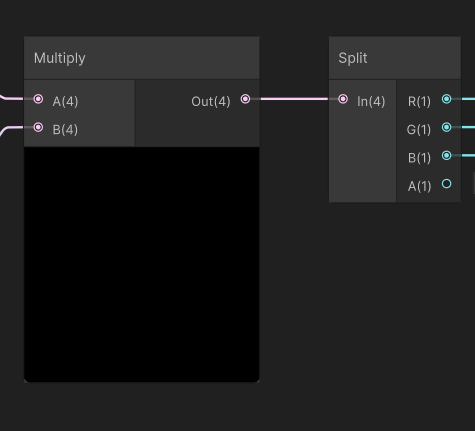Click the B(1) label on Split node

coord(419,158)
